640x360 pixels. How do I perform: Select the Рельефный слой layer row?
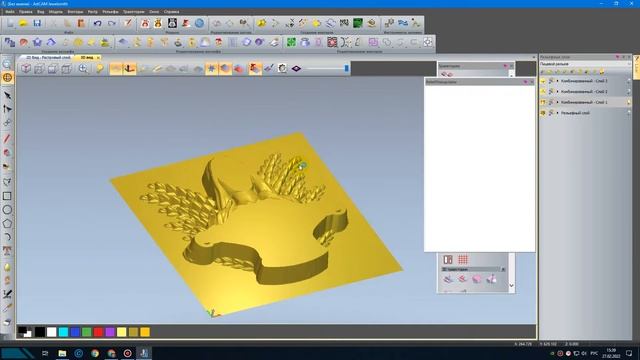(x=585, y=113)
